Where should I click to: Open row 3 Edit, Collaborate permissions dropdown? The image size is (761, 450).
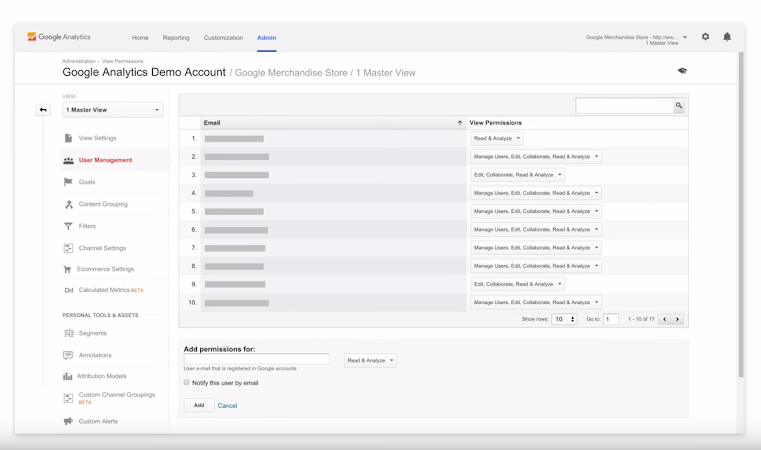point(517,175)
